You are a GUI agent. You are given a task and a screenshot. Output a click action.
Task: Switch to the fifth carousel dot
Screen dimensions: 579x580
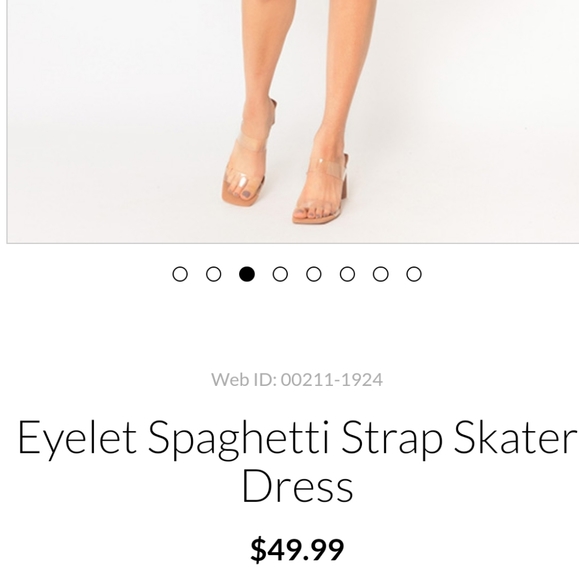point(314,274)
